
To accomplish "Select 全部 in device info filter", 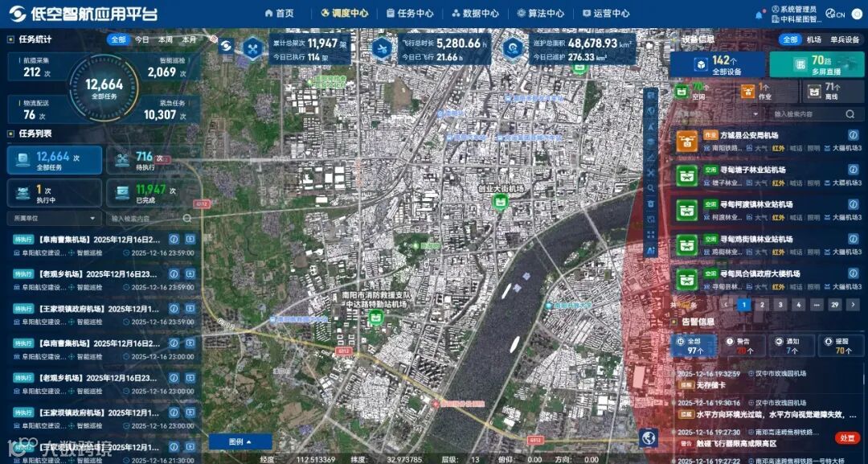I will [x=791, y=39].
